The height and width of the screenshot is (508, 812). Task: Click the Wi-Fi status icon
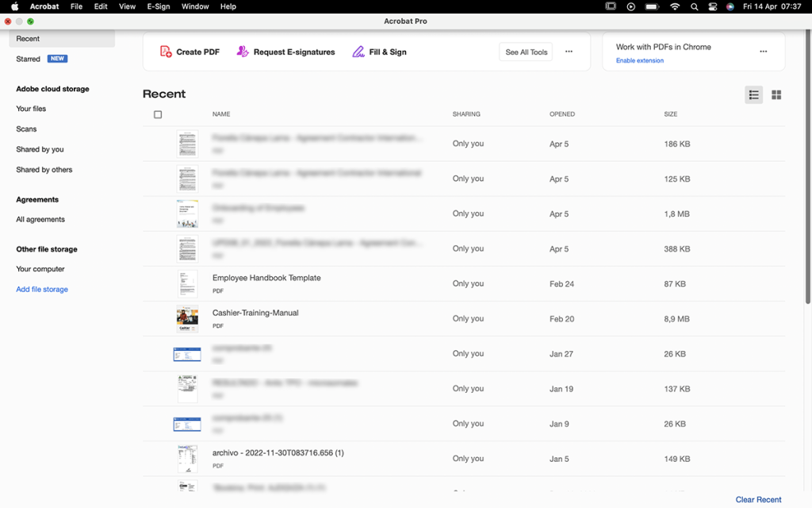[x=675, y=6]
